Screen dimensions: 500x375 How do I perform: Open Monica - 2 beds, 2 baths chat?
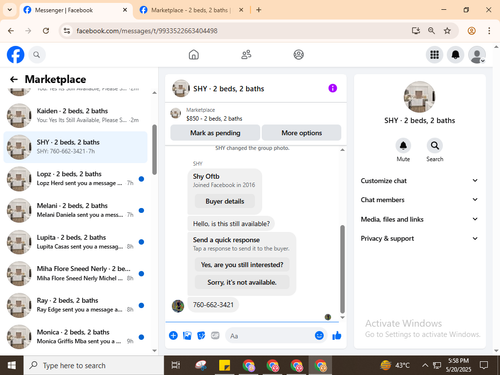coord(75,337)
